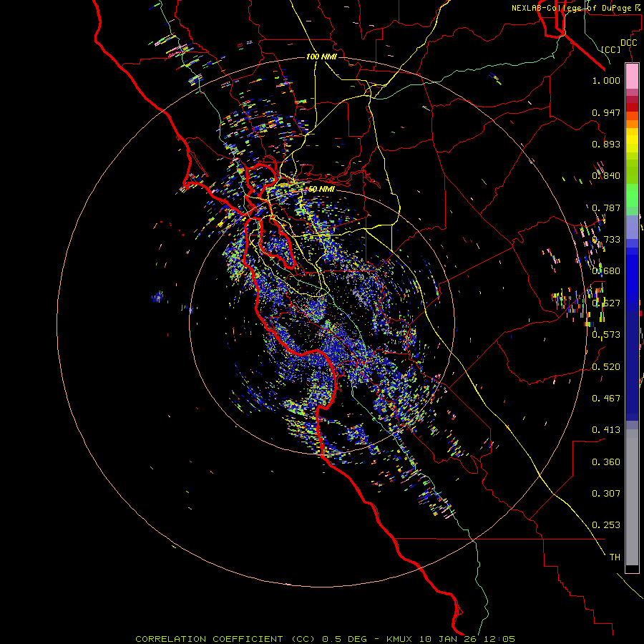Click the 0.253 scale value
Viewport: 644px width, 644px height.
coord(606,525)
